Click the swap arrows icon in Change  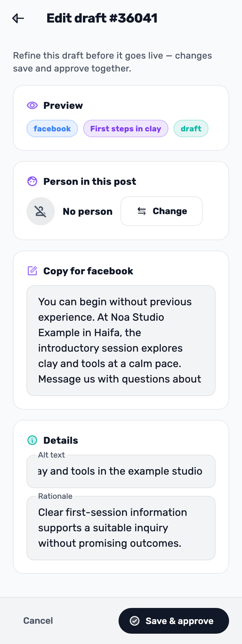142,211
